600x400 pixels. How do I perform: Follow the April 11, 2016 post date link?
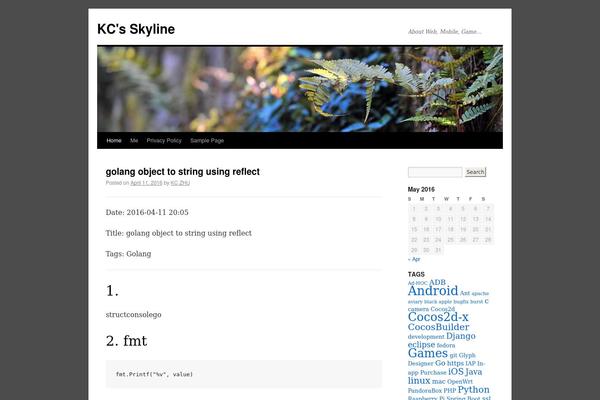click(x=146, y=183)
